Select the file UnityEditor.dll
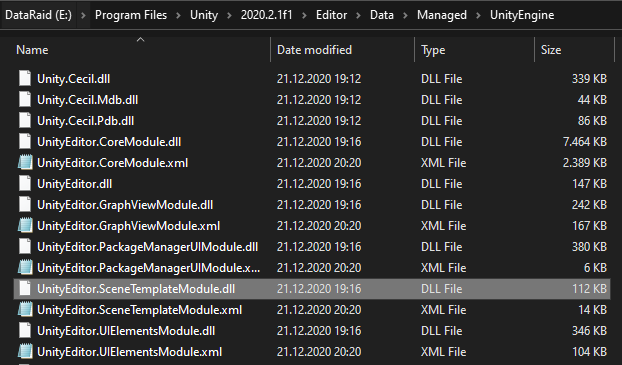The image size is (622, 365). pyautogui.click(x=75, y=184)
